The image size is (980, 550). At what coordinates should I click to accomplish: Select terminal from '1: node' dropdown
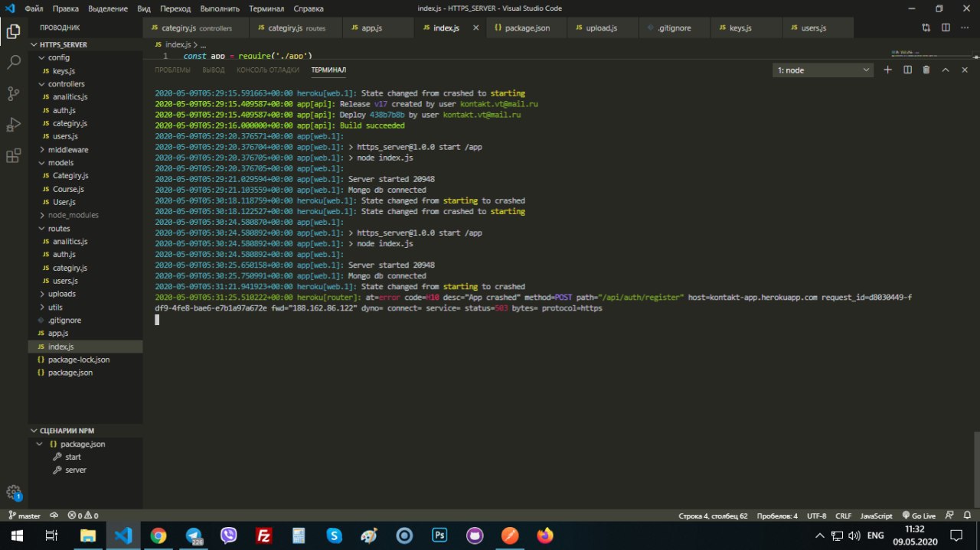coord(823,70)
